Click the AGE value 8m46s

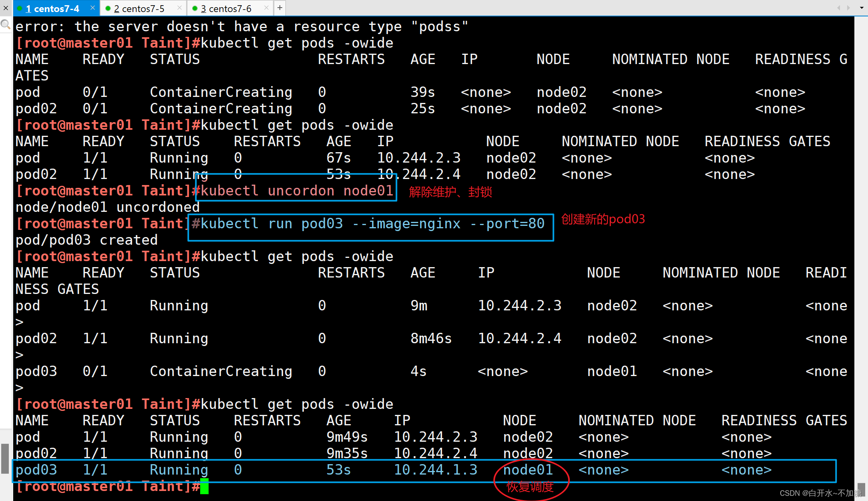click(431, 338)
